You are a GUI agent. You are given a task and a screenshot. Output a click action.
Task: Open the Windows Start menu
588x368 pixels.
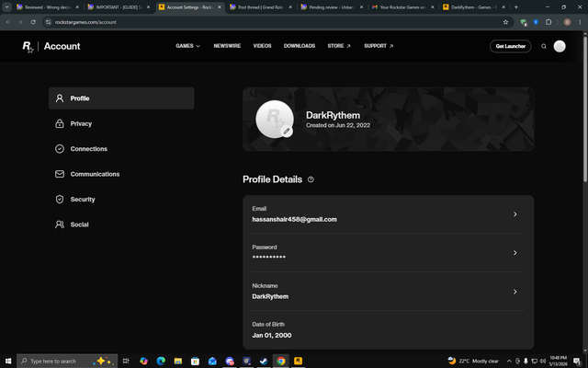[8, 361]
